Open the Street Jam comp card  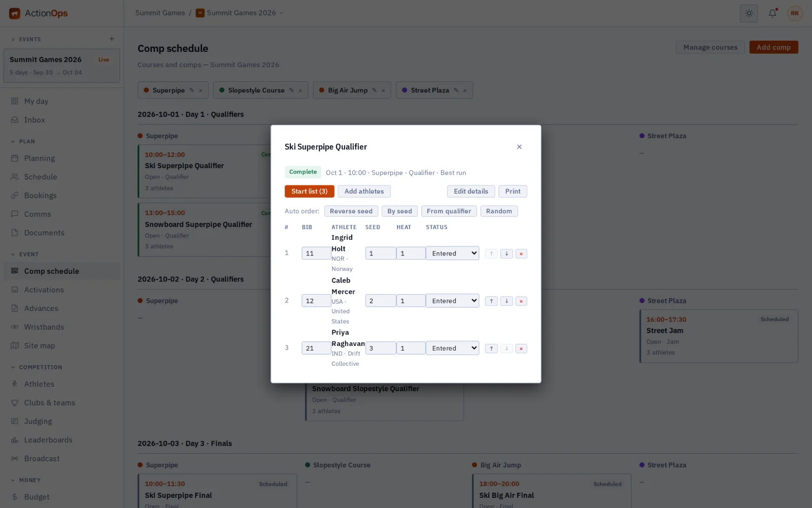719,336
